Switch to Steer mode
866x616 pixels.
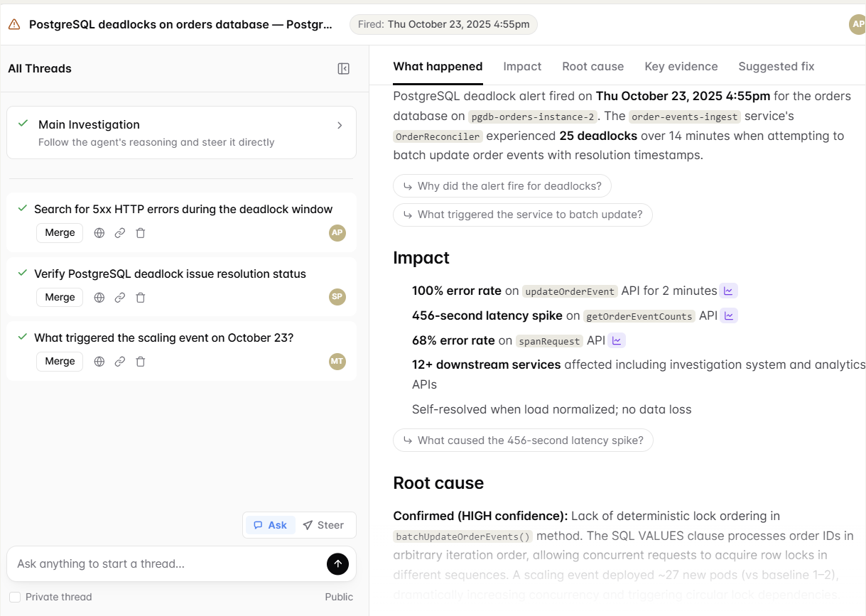[323, 525]
